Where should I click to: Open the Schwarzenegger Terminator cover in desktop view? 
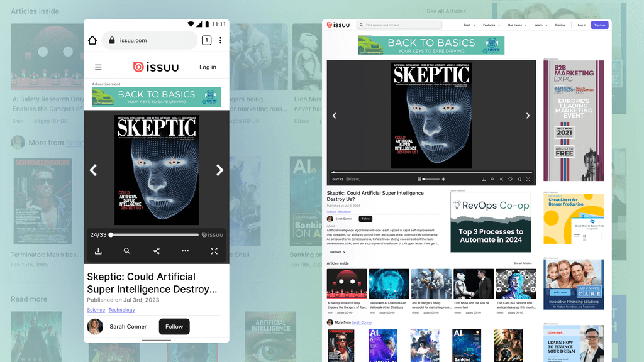point(341,345)
